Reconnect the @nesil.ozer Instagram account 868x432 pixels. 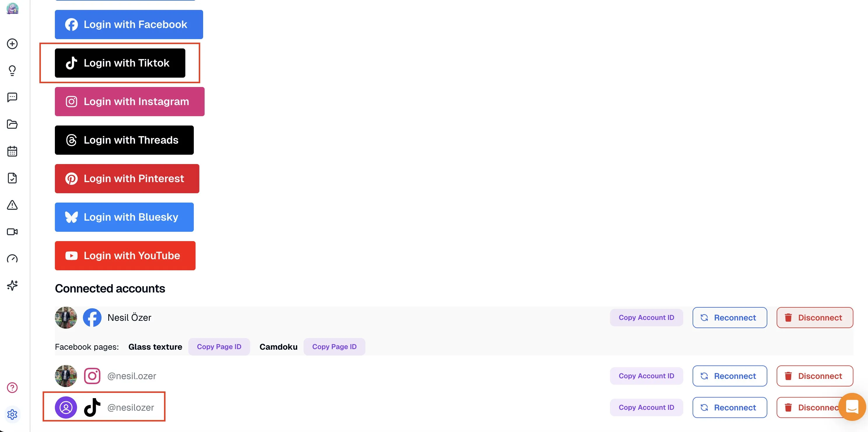[729, 376]
